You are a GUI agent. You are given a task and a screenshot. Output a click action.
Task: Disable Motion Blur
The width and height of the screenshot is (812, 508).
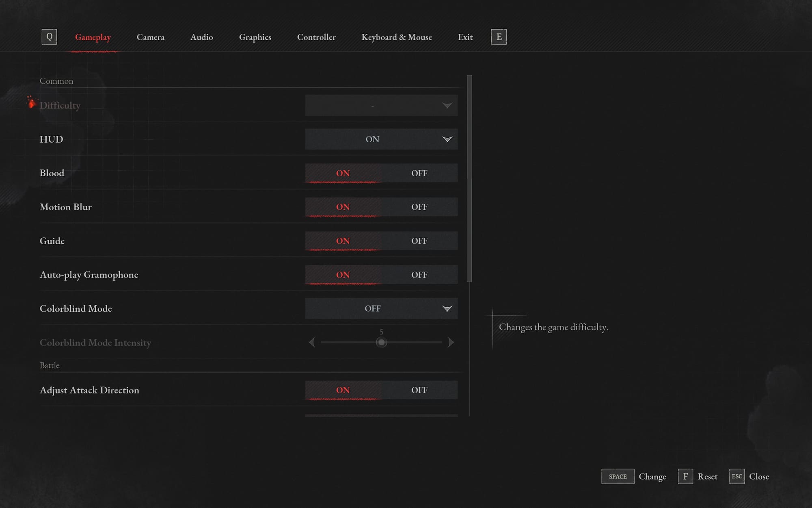coord(419,207)
